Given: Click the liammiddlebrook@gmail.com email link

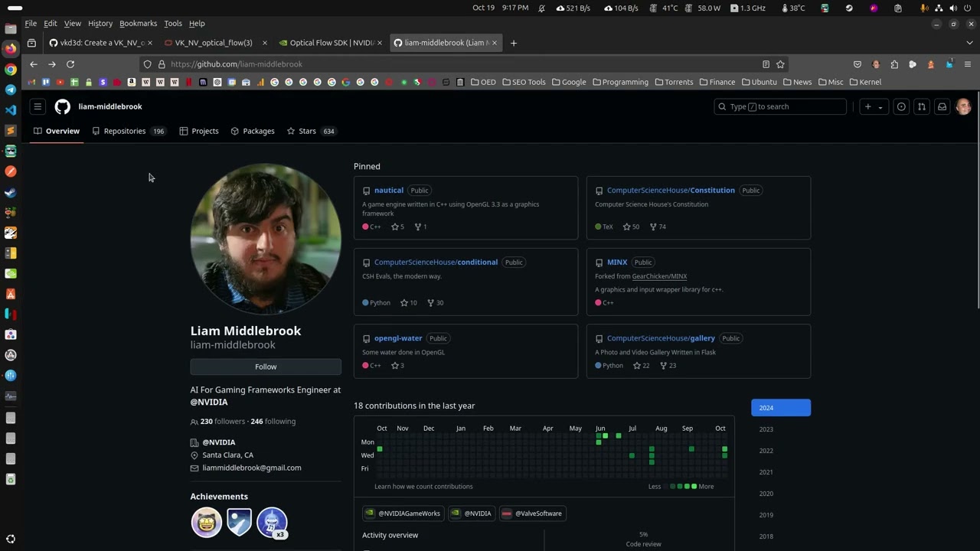Looking at the screenshot, I should [252, 468].
